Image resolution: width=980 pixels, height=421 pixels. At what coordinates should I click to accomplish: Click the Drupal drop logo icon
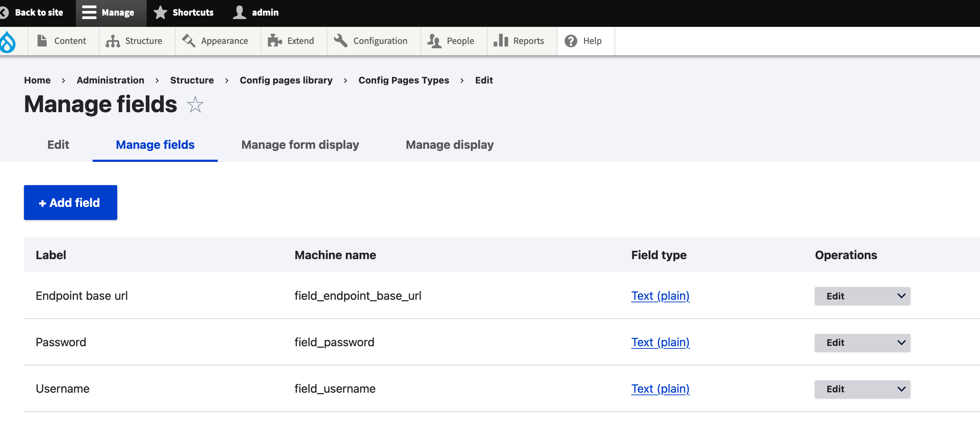pyautogui.click(x=8, y=41)
